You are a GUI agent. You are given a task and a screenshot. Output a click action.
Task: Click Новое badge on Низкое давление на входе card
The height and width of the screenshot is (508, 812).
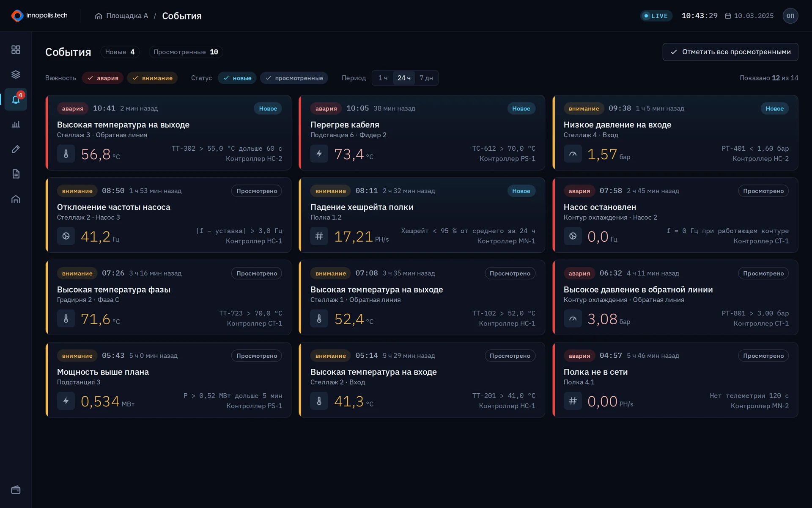(x=774, y=108)
